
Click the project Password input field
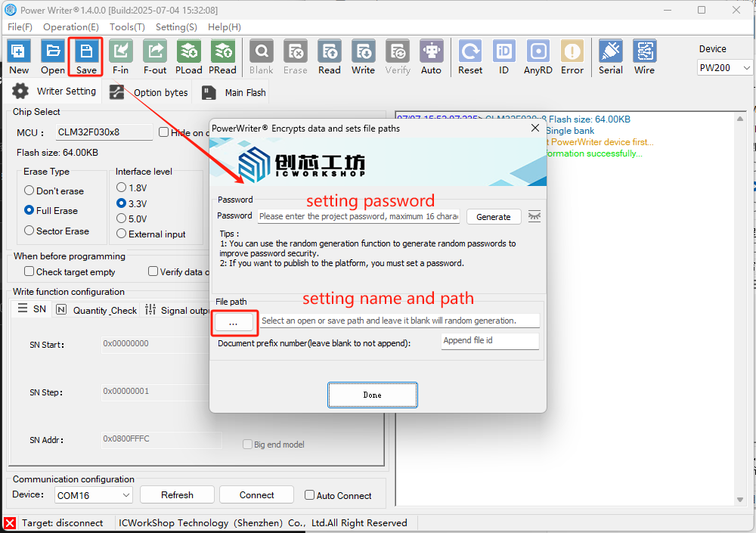(358, 216)
